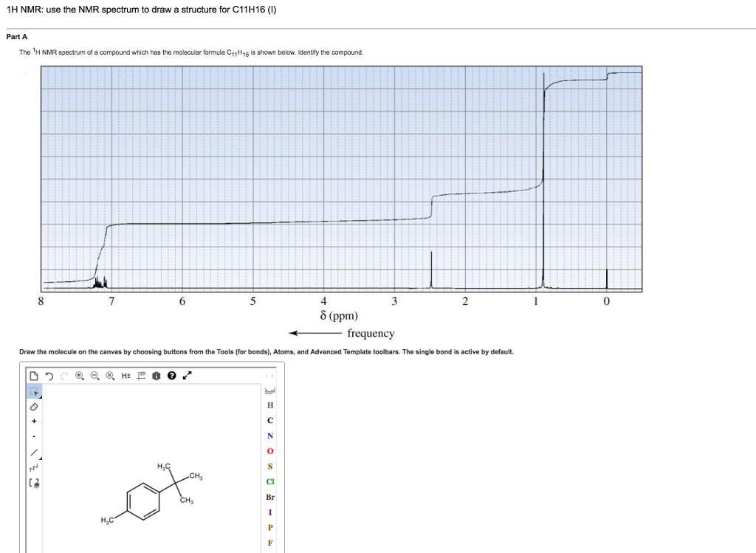Click the Zoom In magnifier icon
The height and width of the screenshot is (553, 756).
[79, 376]
